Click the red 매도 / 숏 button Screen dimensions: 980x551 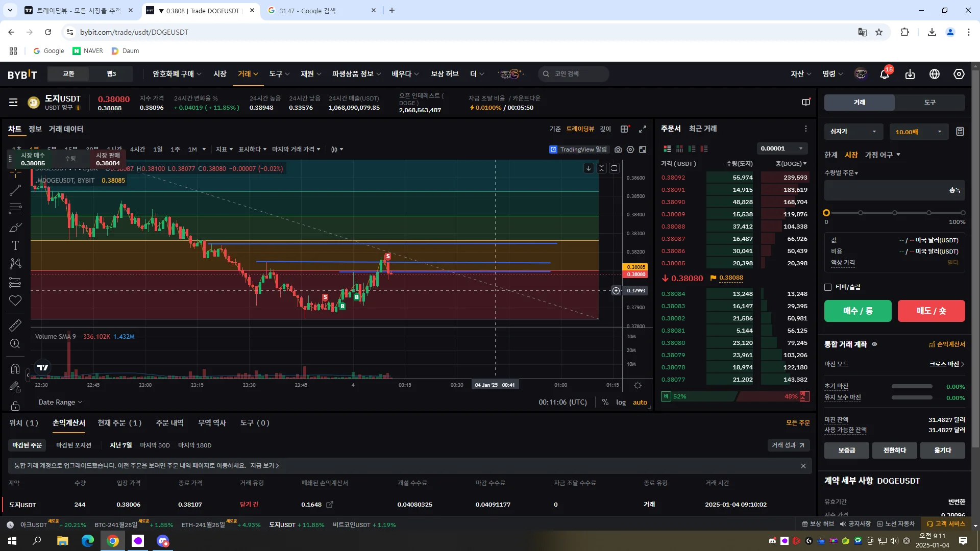(931, 311)
